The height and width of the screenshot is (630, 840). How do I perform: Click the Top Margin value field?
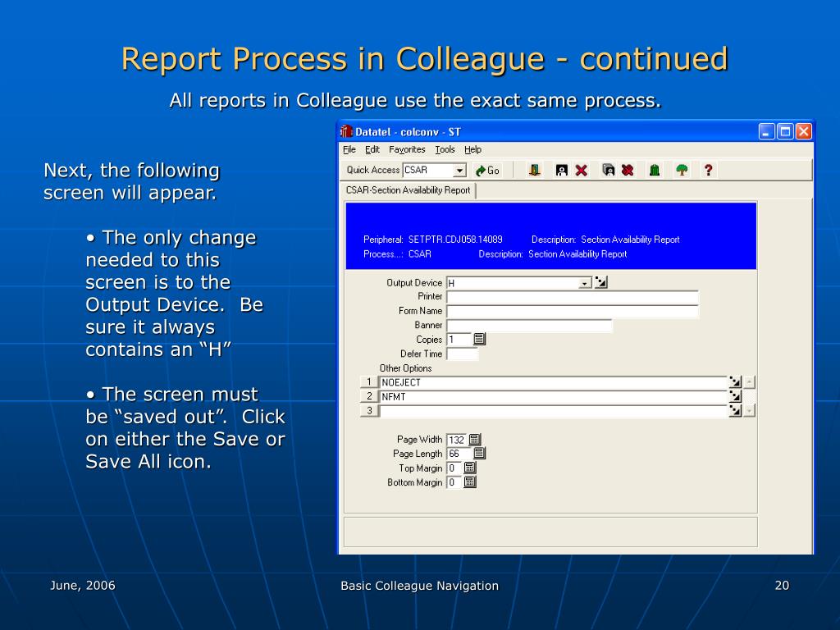click(454, 468)
